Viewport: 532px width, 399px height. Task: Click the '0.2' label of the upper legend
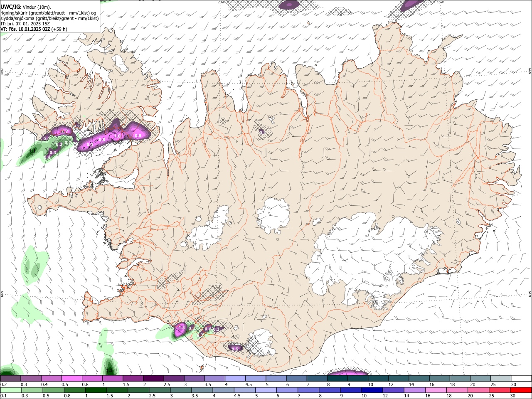(x=3, y=384)
